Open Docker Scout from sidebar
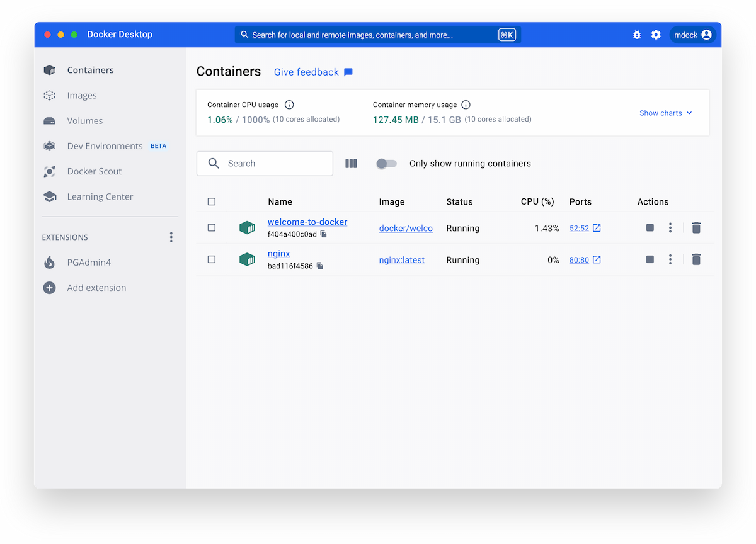The height and width of the screenshot is (544, 756). (94, 171)
